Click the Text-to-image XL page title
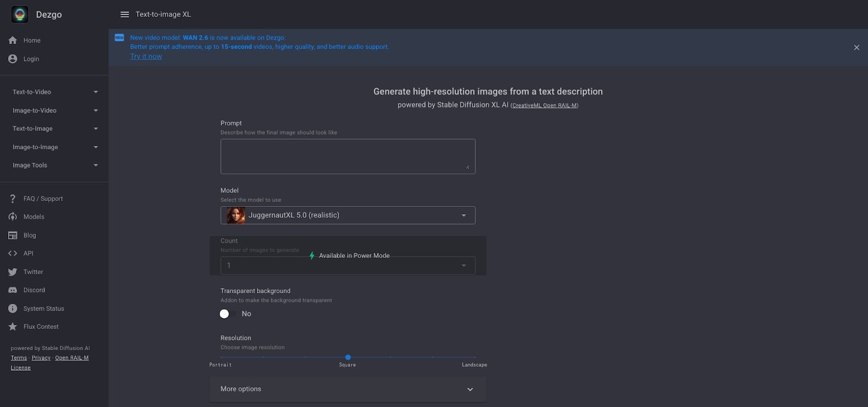 point(163,15)
